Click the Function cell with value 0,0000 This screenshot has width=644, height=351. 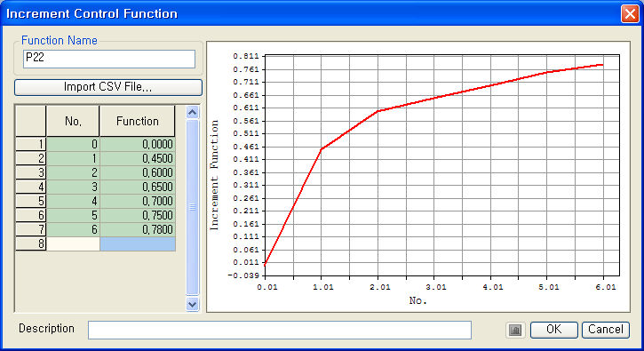click(138, 144)
